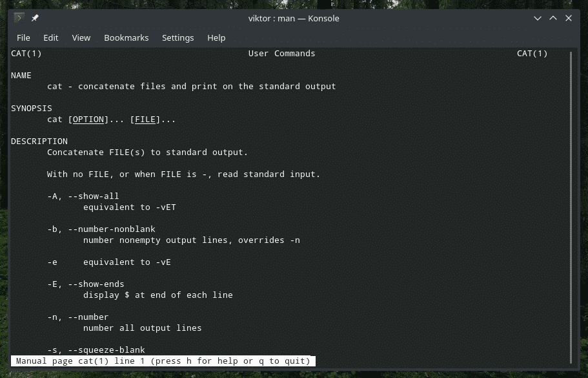Click 'User Commands' header text

pos(281,54)
